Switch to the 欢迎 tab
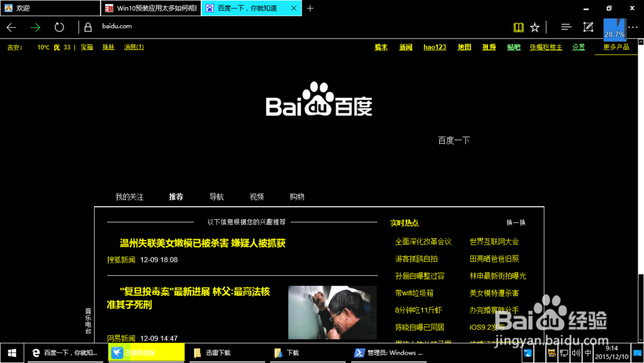The width and height of the screenshot is (644, 363). pos(50,8)
